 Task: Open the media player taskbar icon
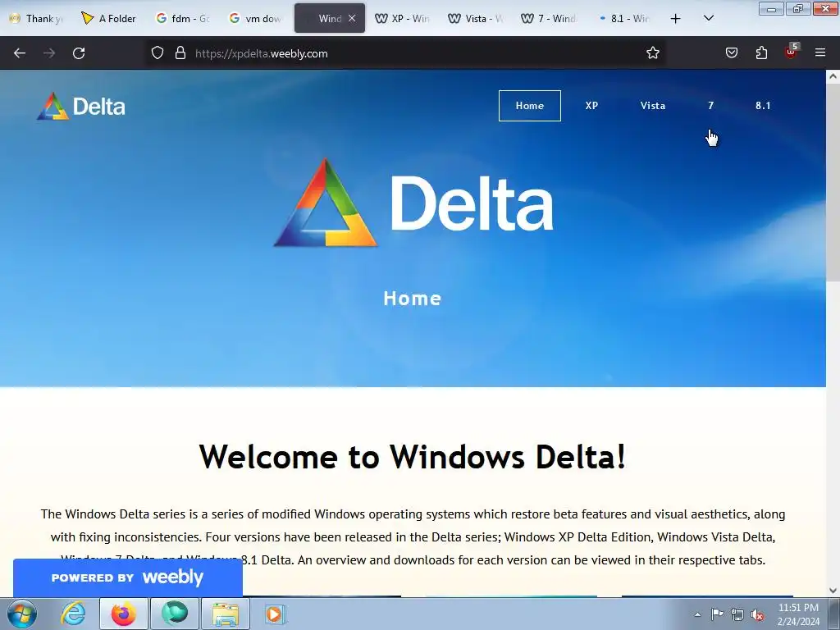(x=276, y=614)
